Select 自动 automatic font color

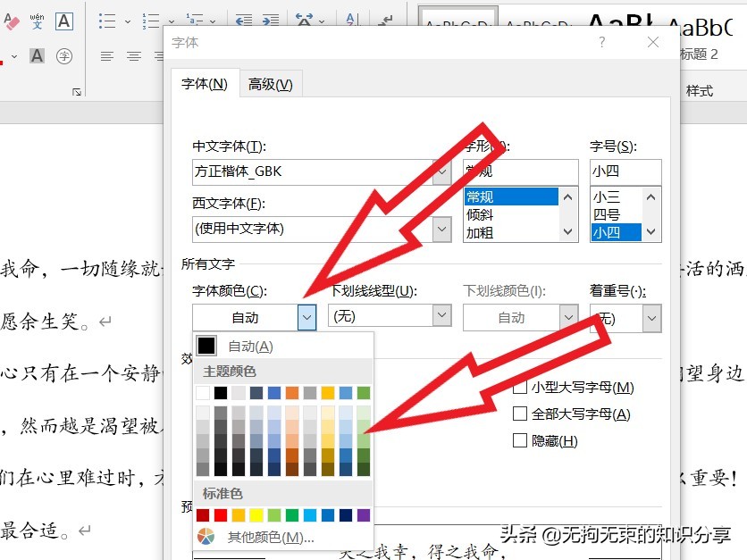point(250,345)
